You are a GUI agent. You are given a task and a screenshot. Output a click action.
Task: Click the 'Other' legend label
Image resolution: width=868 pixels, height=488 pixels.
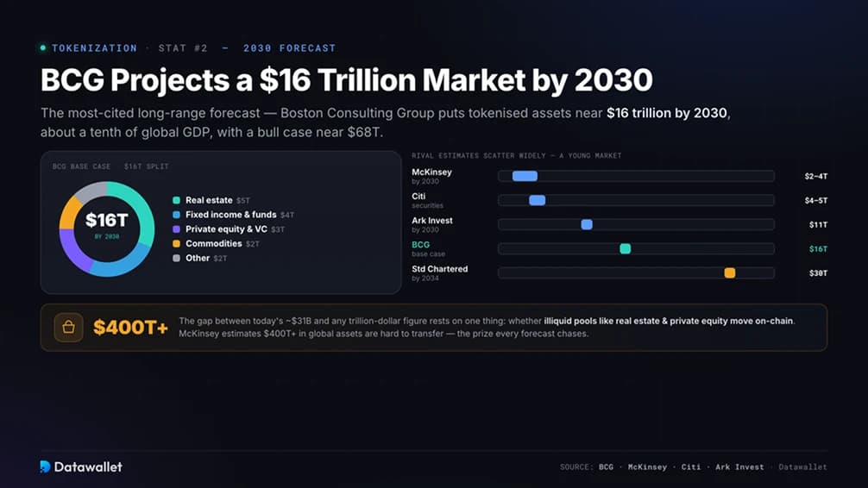[x=198, y=258]
